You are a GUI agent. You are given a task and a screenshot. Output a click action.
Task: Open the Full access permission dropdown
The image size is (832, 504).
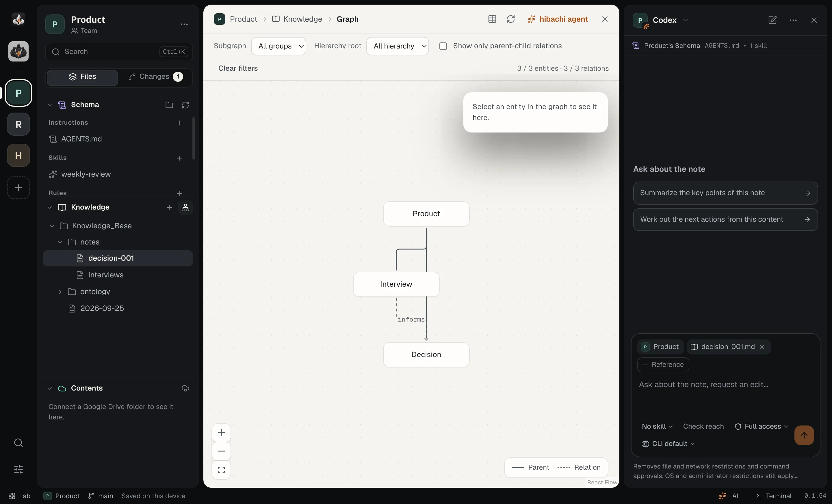(x=761, y=426)
